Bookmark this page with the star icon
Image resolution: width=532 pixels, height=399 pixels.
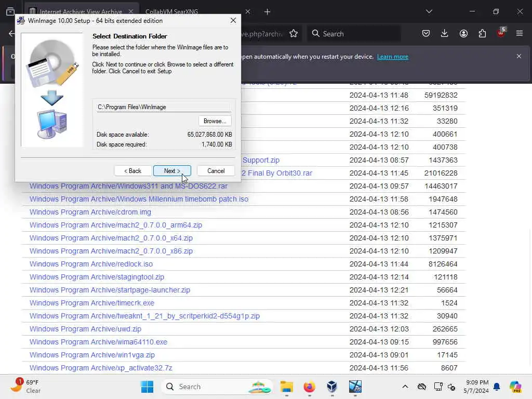294,34
